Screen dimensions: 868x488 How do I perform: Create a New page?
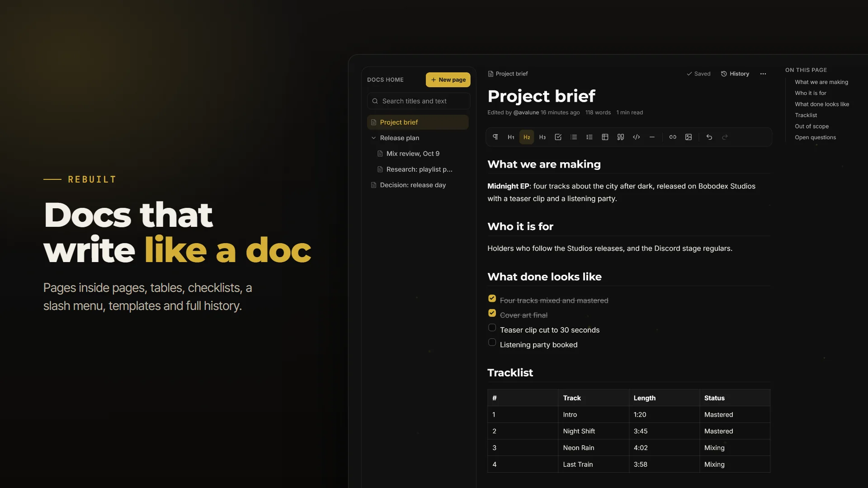[x=448, y=80]
